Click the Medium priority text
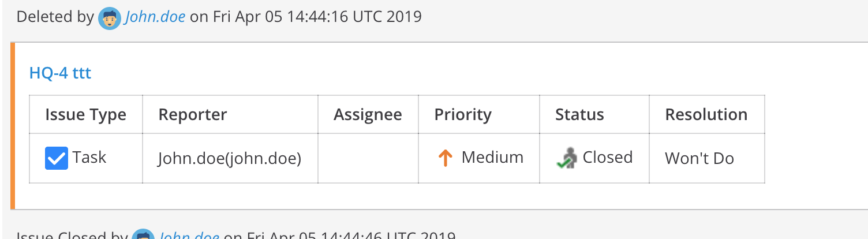This screenshot has height=239, width=868. coord(492,157)
